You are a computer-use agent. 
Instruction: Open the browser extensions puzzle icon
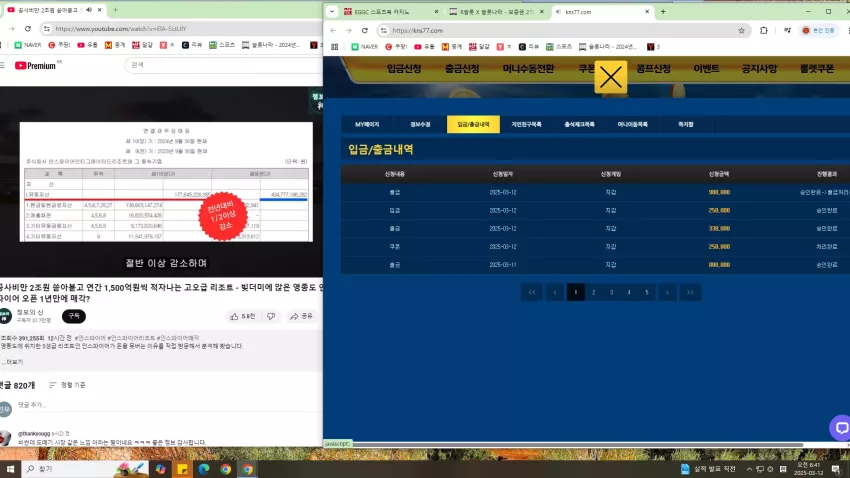click(764, 31)
